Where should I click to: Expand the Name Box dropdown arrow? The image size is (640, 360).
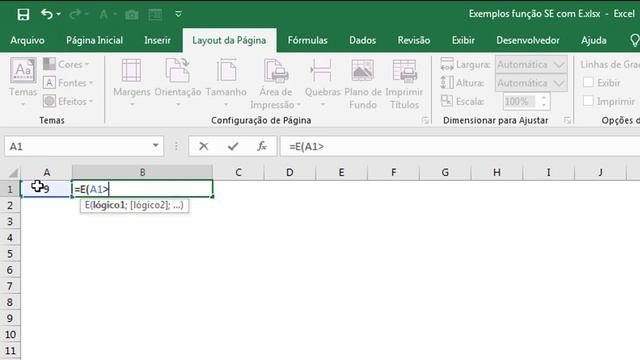click(156, 146)
